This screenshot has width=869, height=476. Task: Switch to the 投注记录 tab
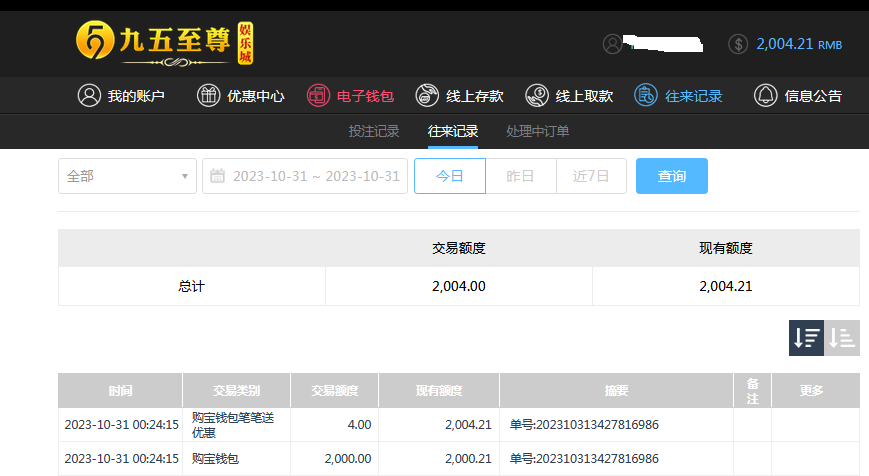click(x=374, y=131)
